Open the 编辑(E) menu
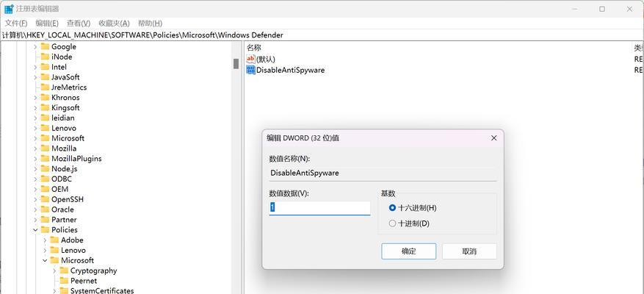The width and height of the screenshot is (644, 294). 47,23
